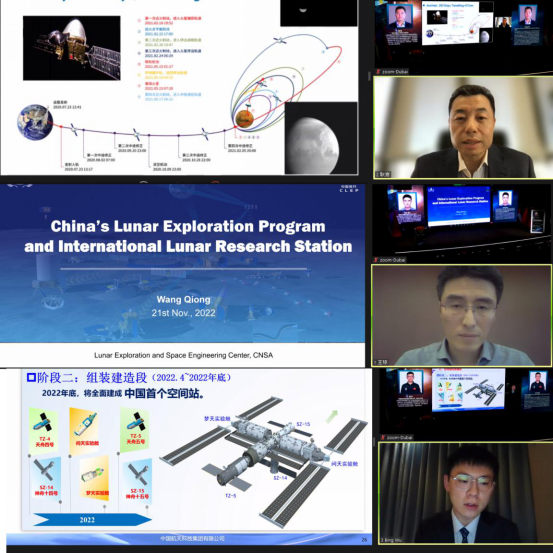The width and height of the screenshot is (553, 553).
Task: Select the Bing liu speaker video tile
Action: coord(466,493)
